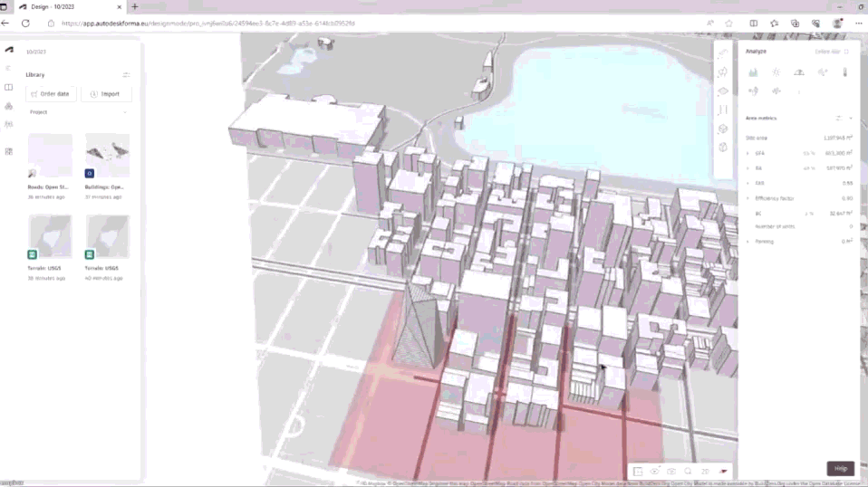This screenshot has height=487, width=868.
Task: Click the Order data button
Action: [x=51, y=94]
